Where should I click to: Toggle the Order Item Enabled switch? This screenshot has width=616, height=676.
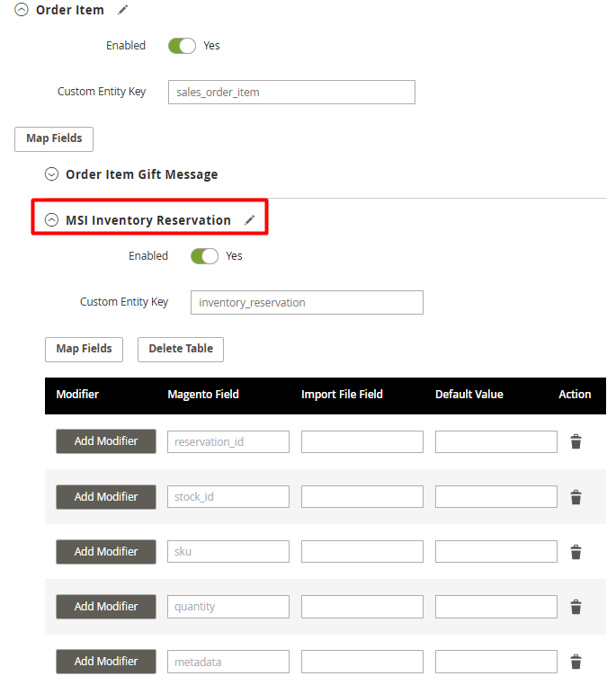[x=182, y=46]
